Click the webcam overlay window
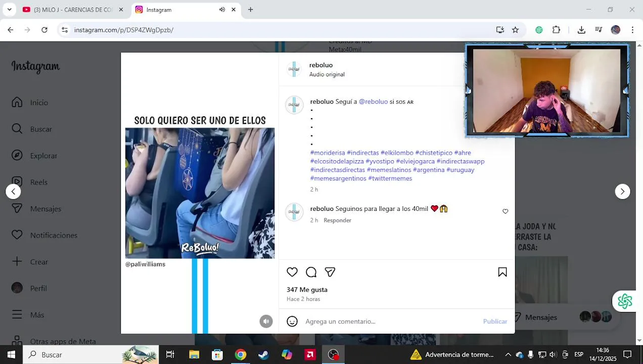 pos(547,90)
